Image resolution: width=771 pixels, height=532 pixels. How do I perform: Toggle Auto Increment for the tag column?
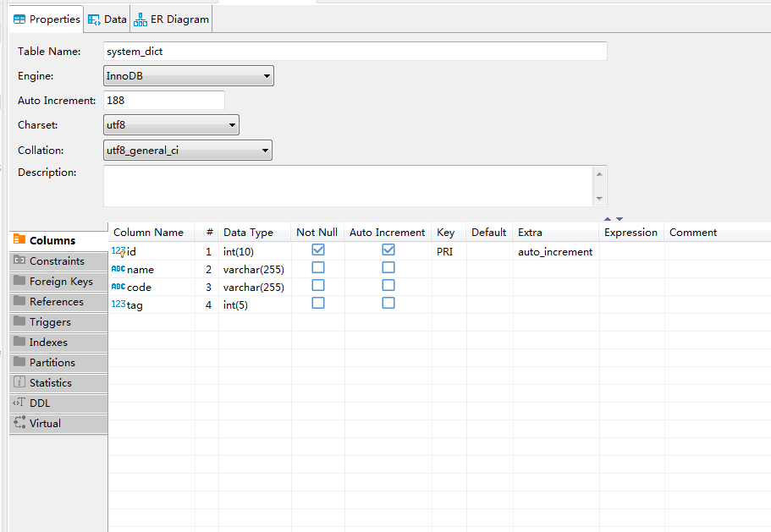pos(388,302)
